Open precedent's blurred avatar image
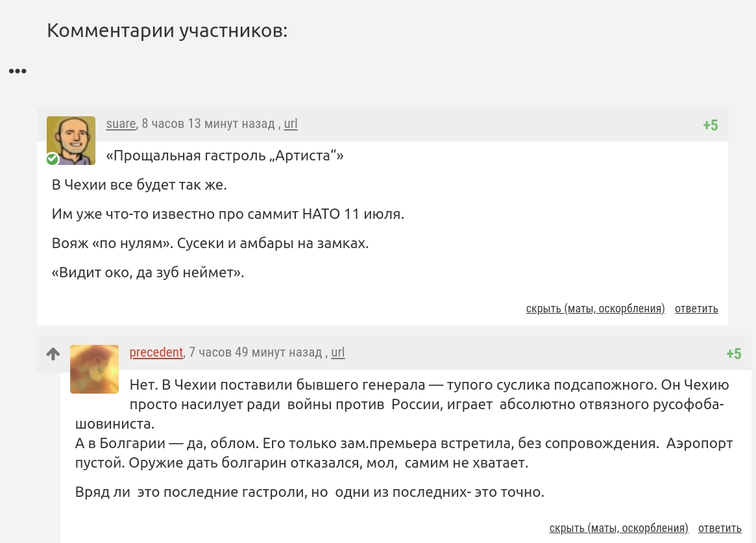This screenshot has width=756, height=543. coord(94,369)
